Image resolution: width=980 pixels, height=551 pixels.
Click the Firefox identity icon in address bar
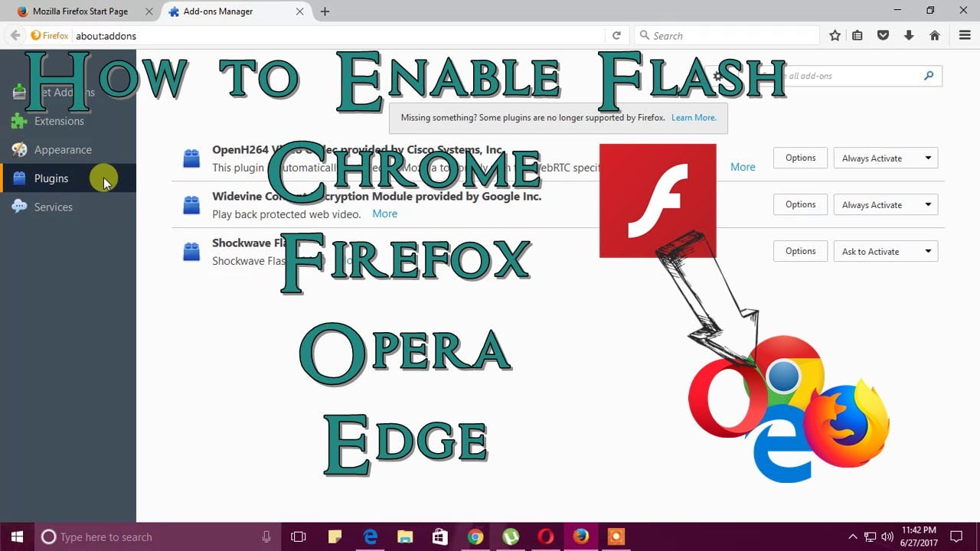pyautogui.click(x=50, y=35)
